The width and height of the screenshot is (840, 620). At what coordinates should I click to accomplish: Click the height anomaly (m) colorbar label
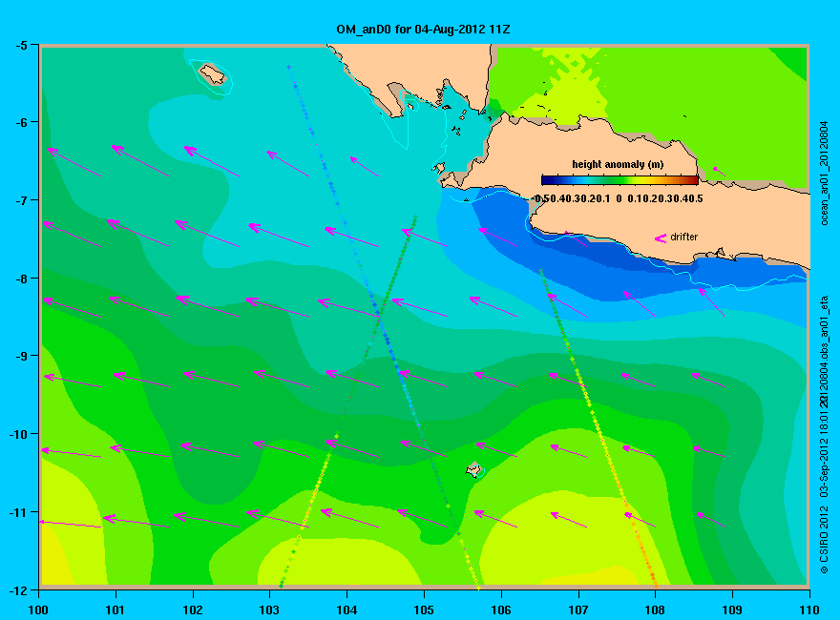click(618, 164)
